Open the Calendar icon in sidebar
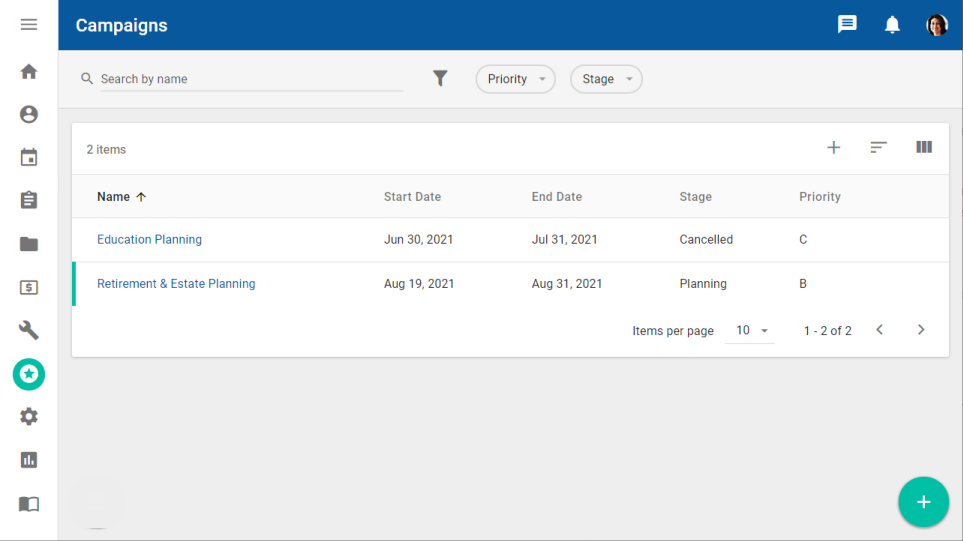 coord(29,158)
